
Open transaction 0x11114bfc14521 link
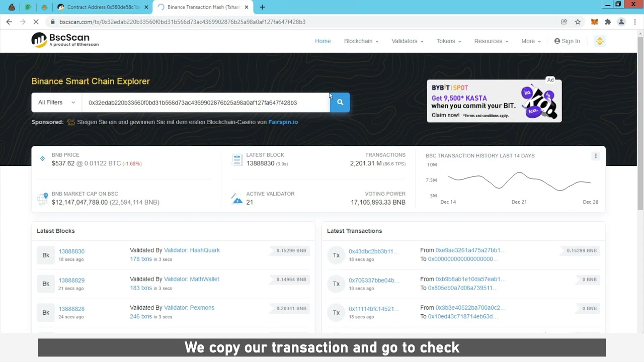tap(374, 309)
